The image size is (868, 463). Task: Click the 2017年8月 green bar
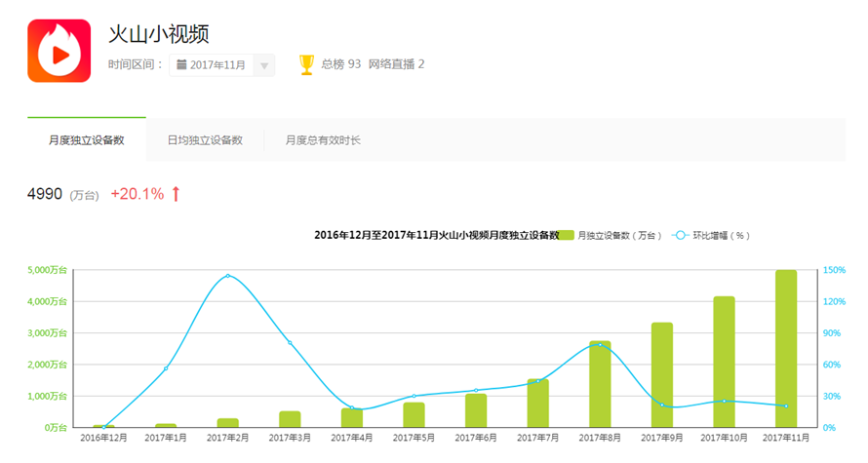click(600, 384)
